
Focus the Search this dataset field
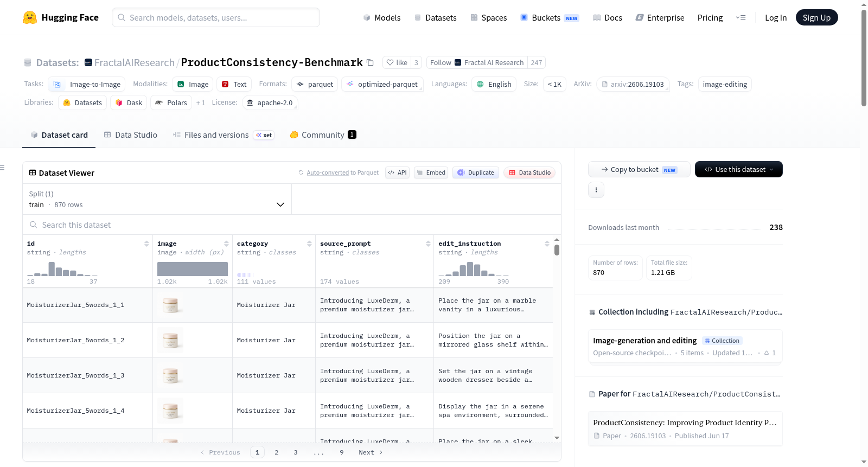click(292, 225)
